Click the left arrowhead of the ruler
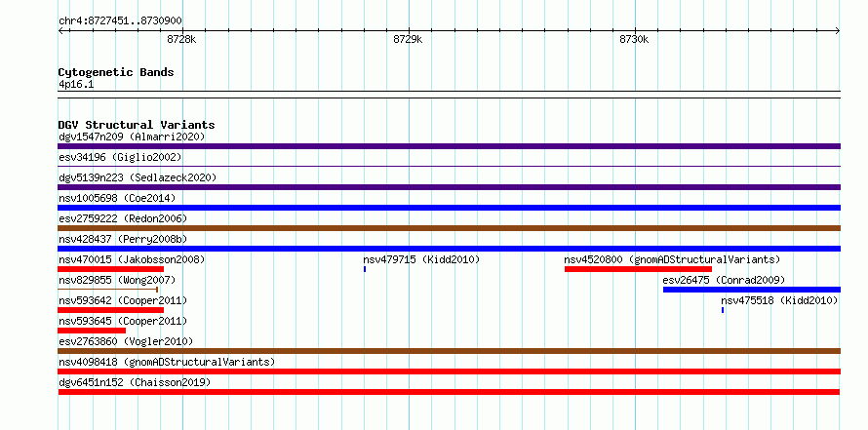Image resolution: width=868 pixels, height=430 pixels. tap(60, 31)
